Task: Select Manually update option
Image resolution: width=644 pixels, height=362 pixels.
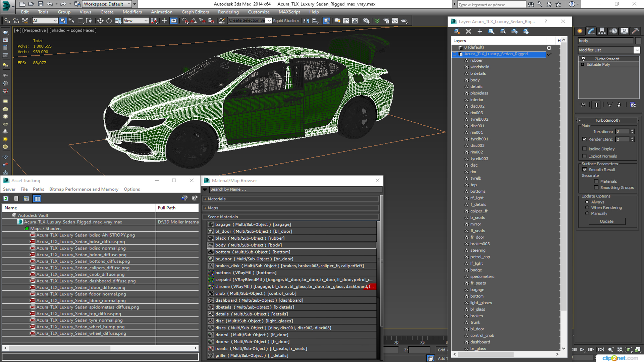Action: click(587, 214)
